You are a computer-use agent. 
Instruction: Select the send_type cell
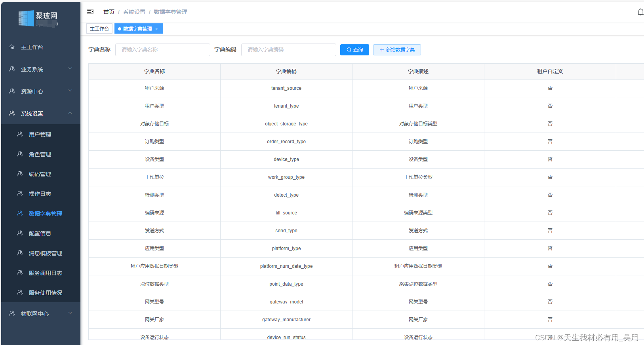coord(286,231)
